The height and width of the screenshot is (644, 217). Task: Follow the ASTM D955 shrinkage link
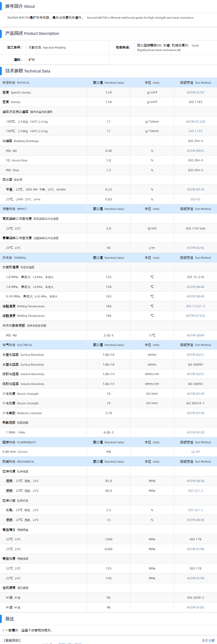coord(195,151)
